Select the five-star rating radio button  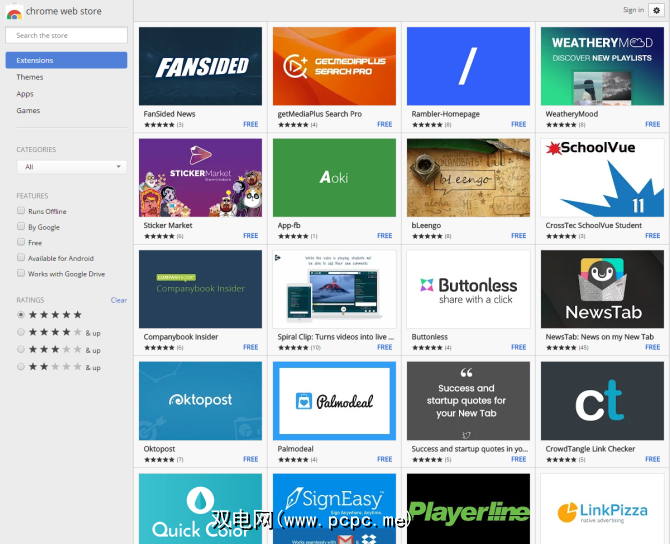(21, 315)
